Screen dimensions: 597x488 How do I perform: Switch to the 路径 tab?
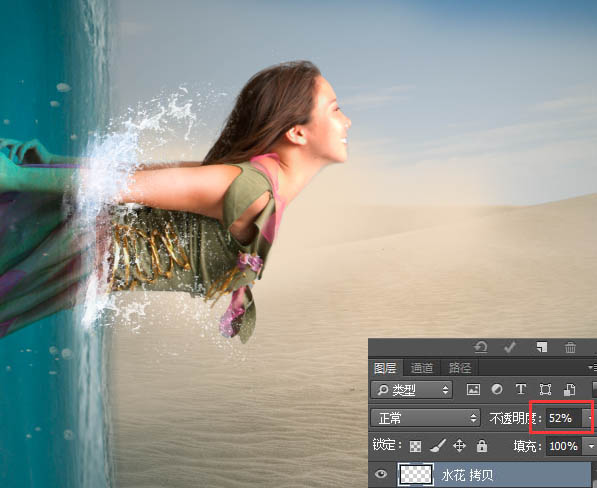(459, 368)
